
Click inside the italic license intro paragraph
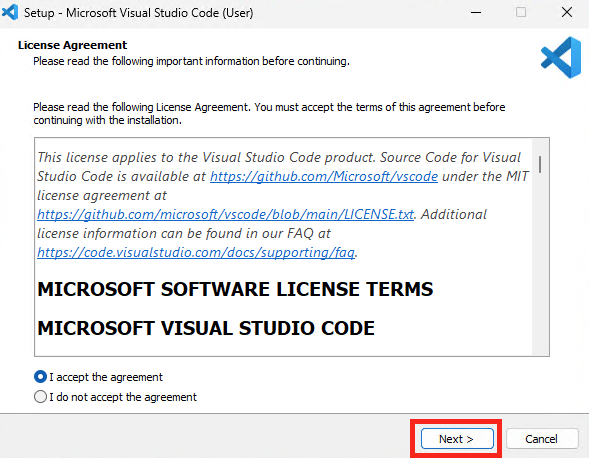(282, 205)
